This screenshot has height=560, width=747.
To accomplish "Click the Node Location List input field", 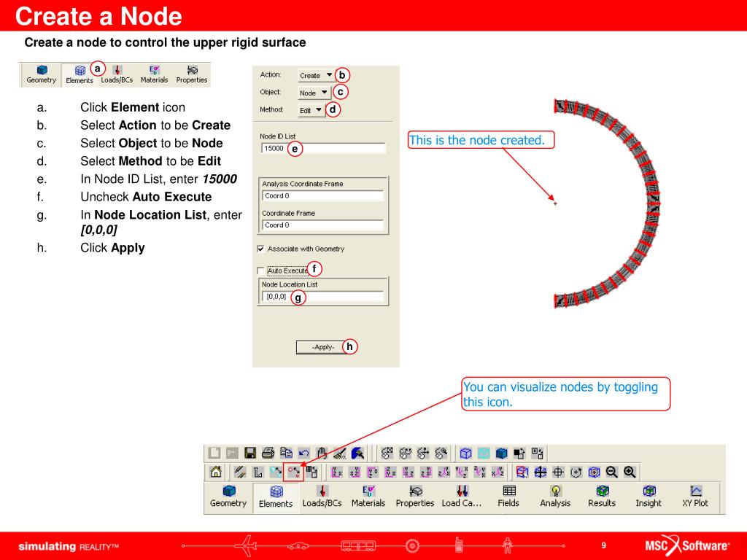I will (x=323, y=297).
